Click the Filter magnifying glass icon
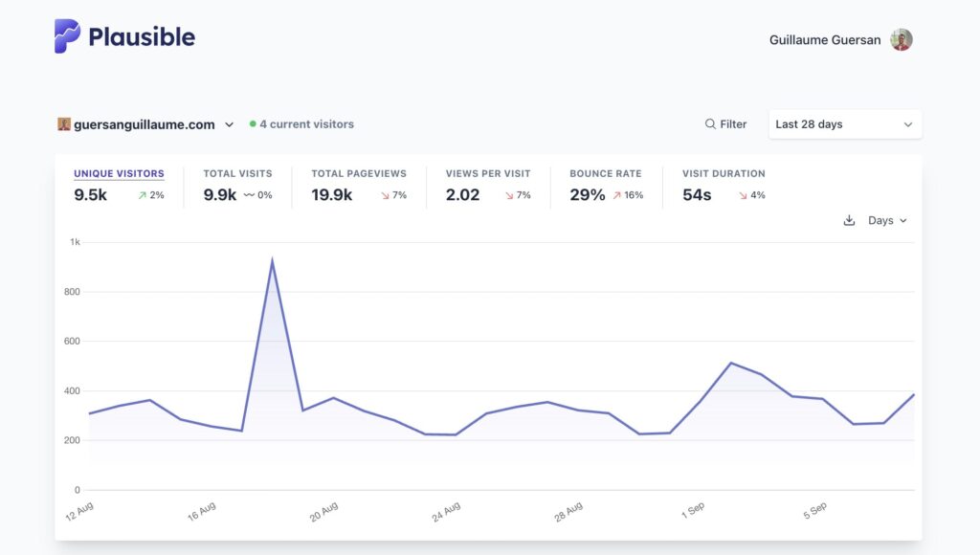The width and height of the screenshot is (980, 555). [x=710, y=124]
